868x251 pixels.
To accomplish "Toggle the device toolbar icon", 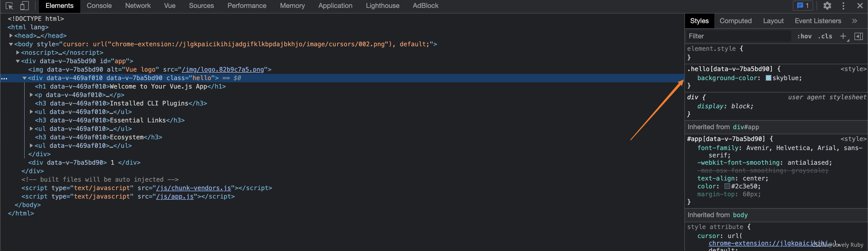I will click(24, 6).
